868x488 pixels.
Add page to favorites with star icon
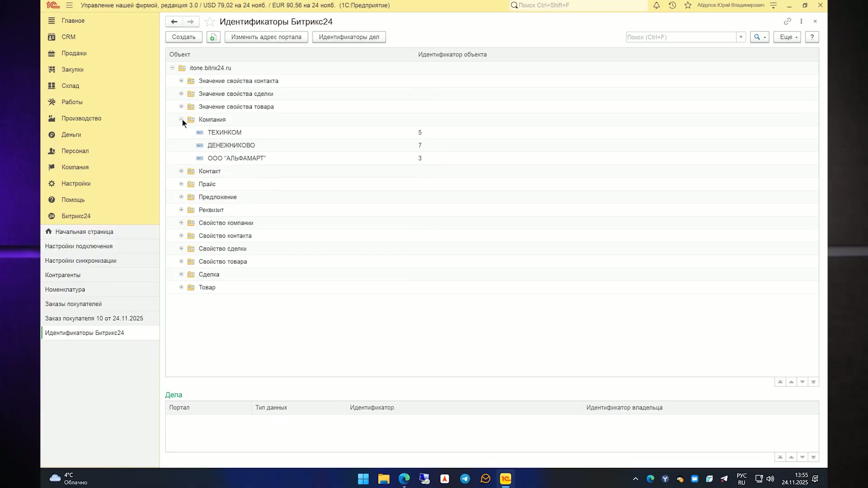[209, 22]
